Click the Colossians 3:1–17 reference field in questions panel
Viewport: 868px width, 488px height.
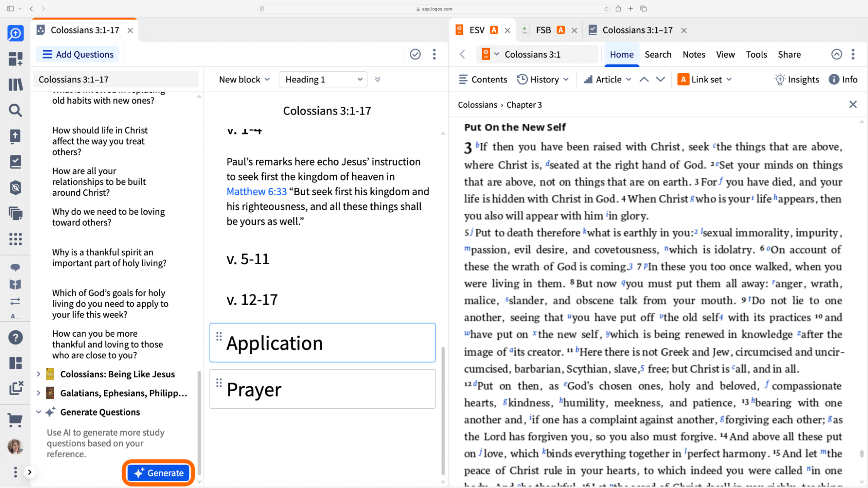coord(116,79)
